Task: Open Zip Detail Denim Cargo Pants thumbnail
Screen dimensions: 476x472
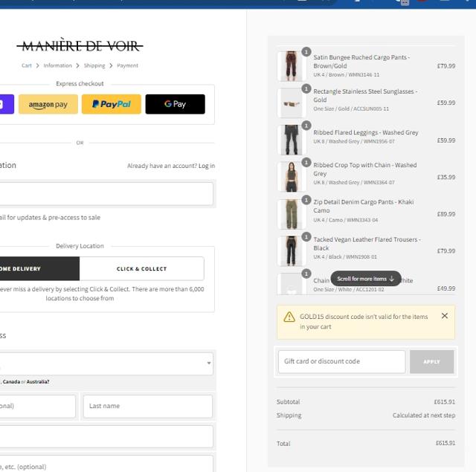Action: [291, 214]
